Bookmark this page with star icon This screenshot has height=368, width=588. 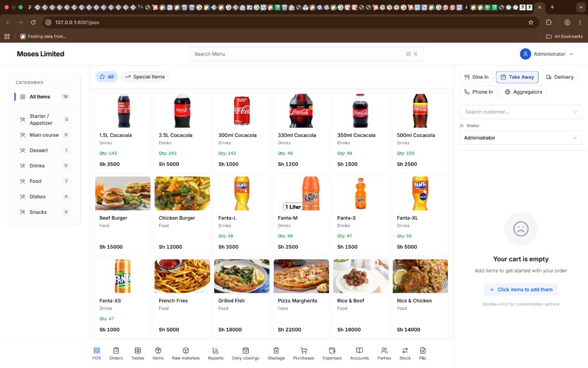(x=531, y=22)
